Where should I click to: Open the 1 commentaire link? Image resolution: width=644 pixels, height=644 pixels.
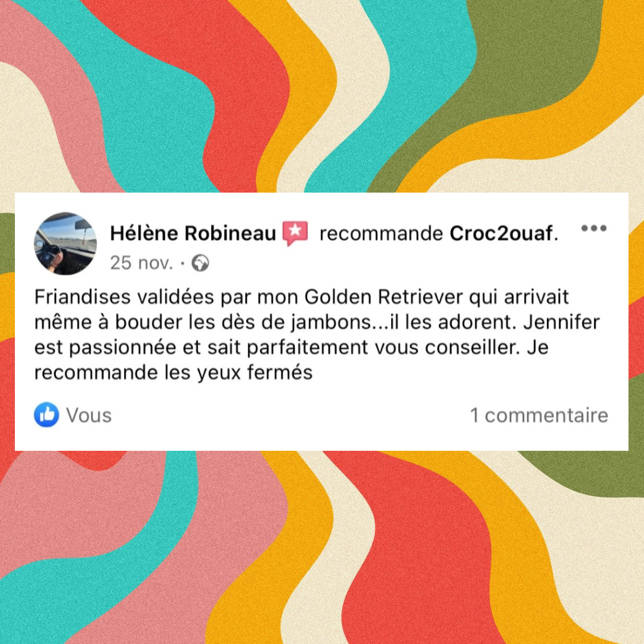tap(539, 415)
